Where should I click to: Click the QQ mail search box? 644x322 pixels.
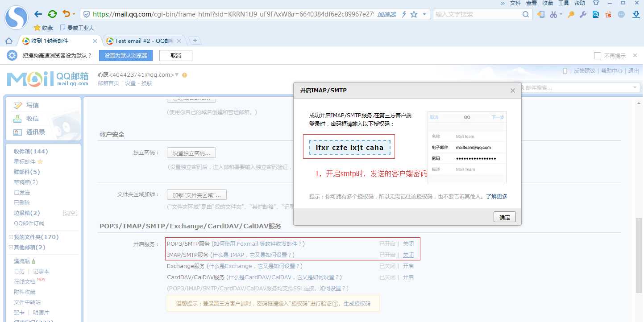tap(578, 88)
